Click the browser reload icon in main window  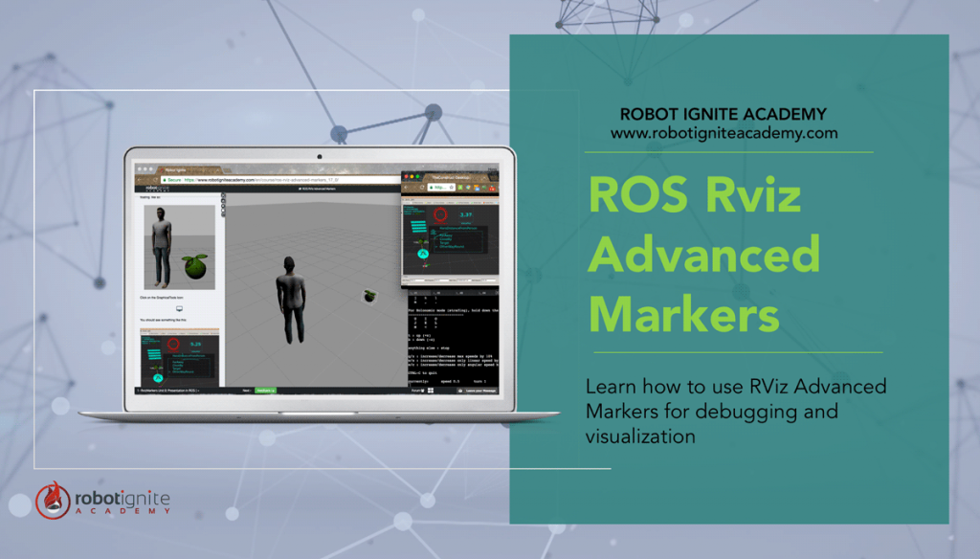(155, 179)
